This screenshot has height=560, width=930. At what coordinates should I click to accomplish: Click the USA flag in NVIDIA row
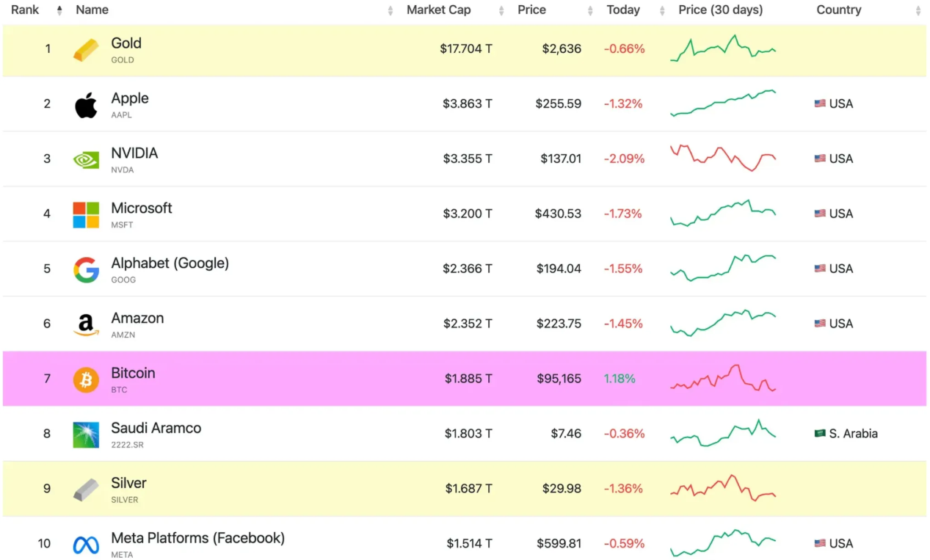tap(820, 159)
